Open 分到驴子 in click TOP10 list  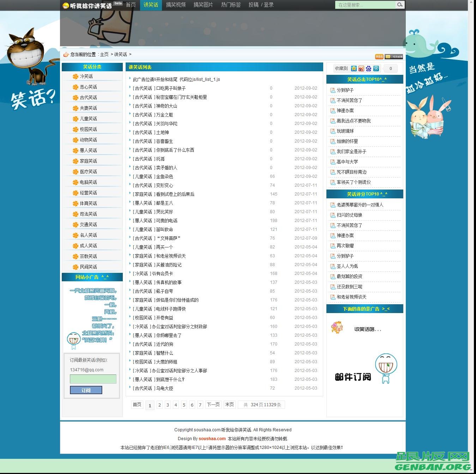[345, 90]
